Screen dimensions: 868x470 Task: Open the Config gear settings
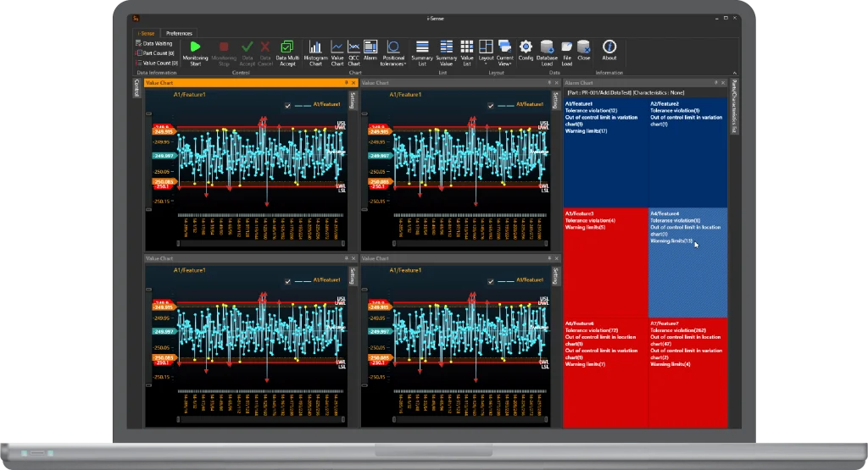(526, 47)
